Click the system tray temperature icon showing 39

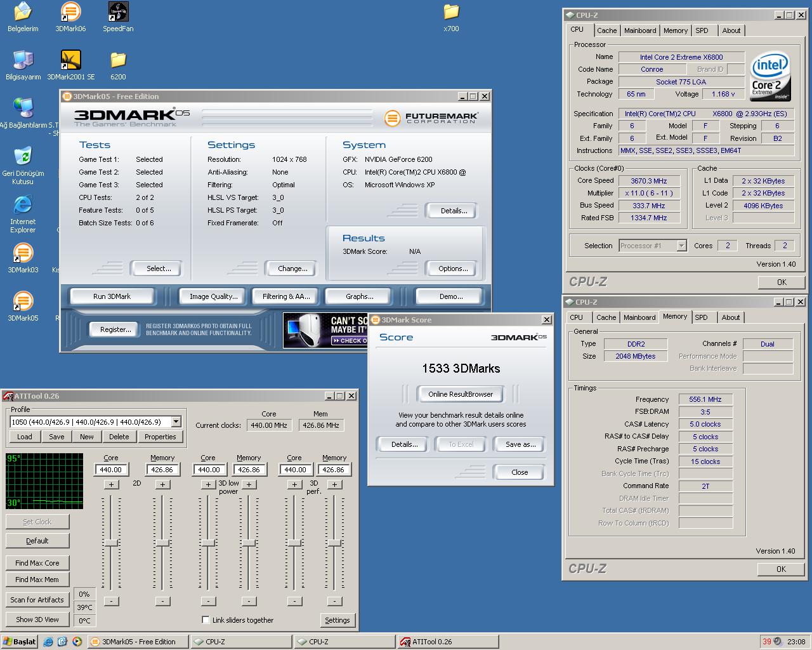coord(767,642)
